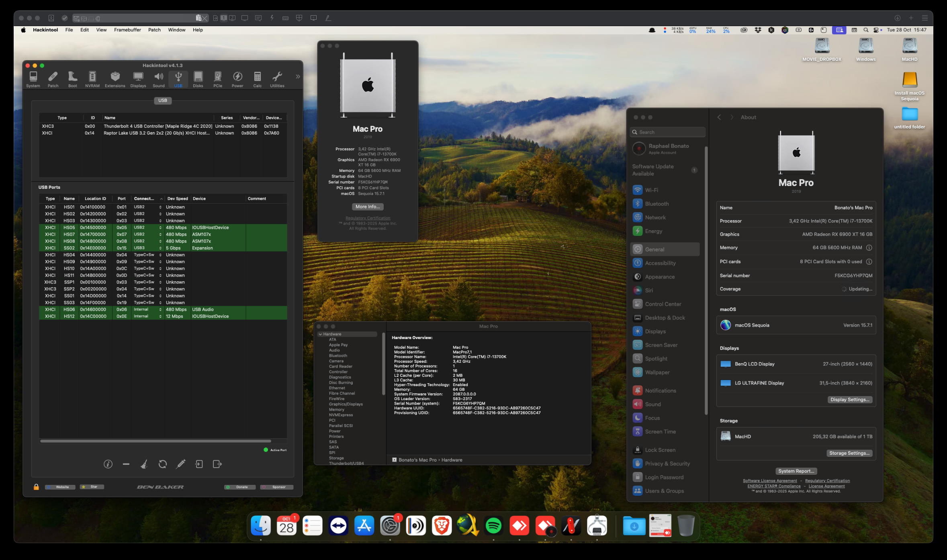Click the Memory info circle button
The width and height of the screenshot is (947, 560).
tap(869, 247)
